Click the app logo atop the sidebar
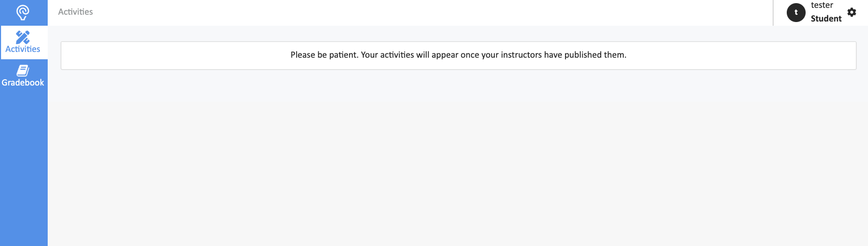 tap(23, 12)
